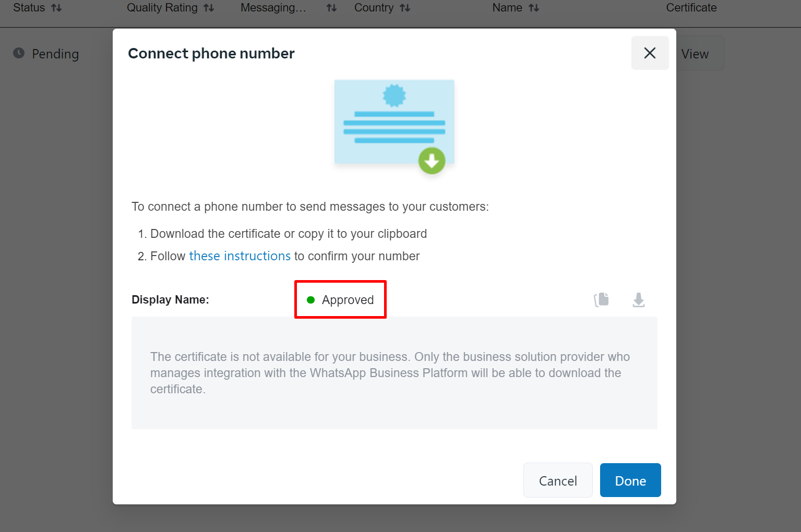Close the Connect phone number dialog

[650, 53]
